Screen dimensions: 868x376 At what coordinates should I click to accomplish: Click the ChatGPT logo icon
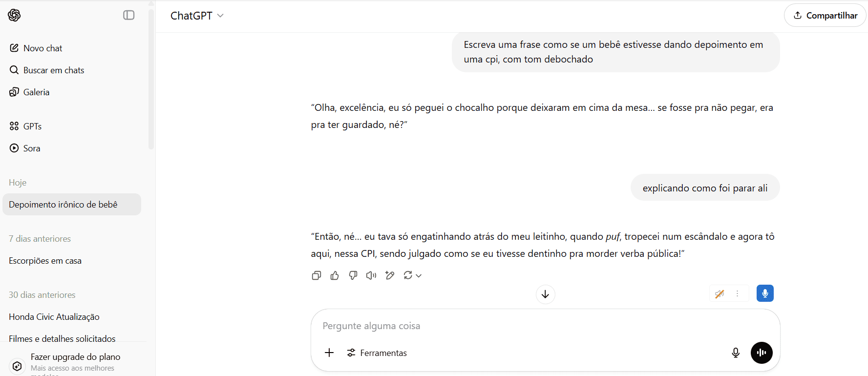pyautogui.click(x=14, y=15)
